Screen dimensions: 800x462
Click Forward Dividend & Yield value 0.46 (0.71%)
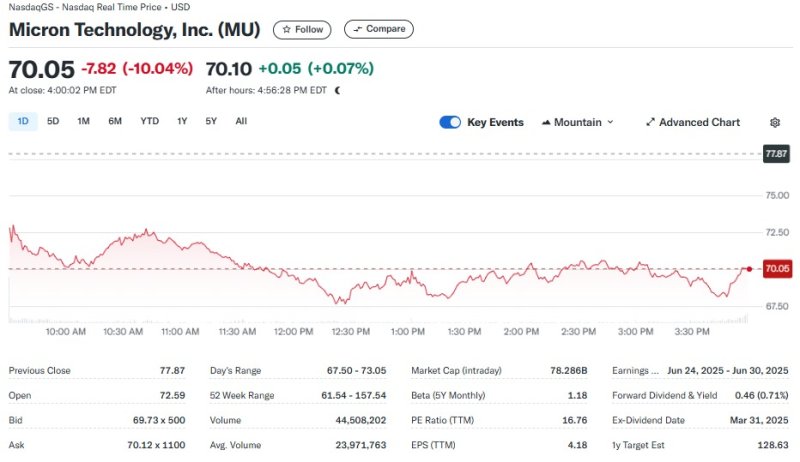point(761,396)
